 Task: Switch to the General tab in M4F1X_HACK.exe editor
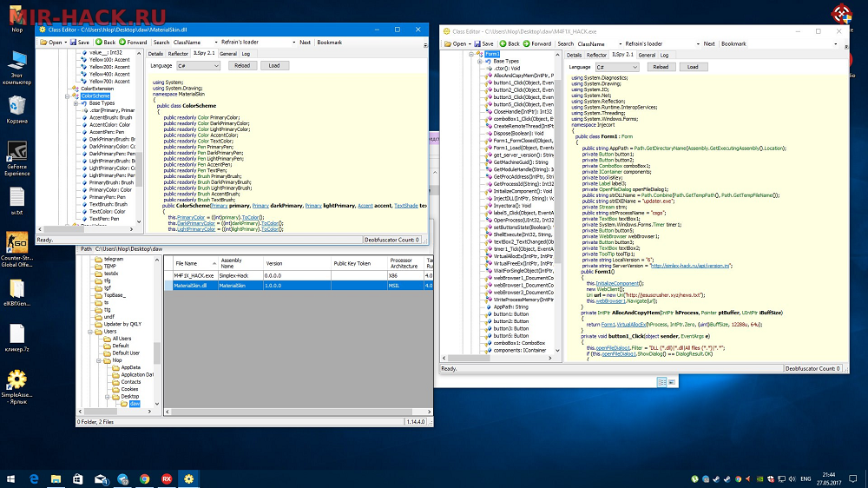pos(647,55)
